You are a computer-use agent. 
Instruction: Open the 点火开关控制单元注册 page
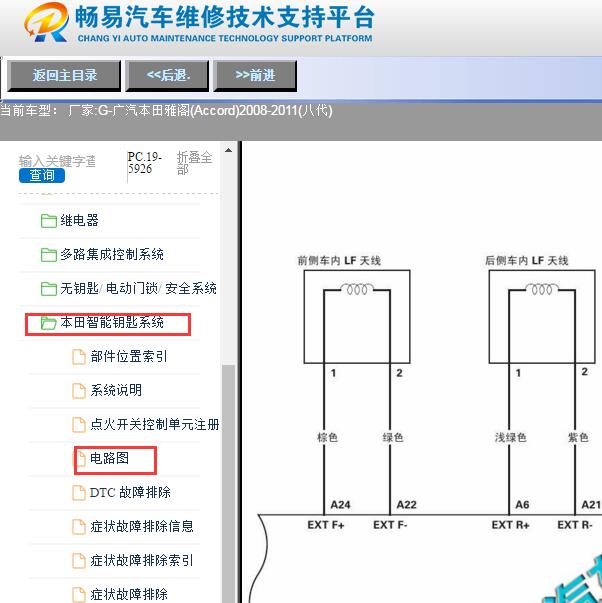coord(155,424)
